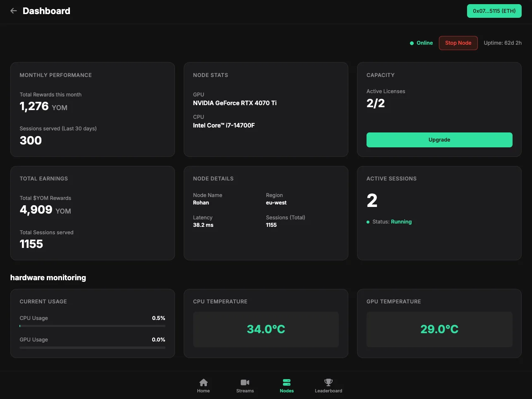Image resolution: width=532 pixels, height=399 pixels.
Task: Open the Home tab
Action: pos(203,385)
